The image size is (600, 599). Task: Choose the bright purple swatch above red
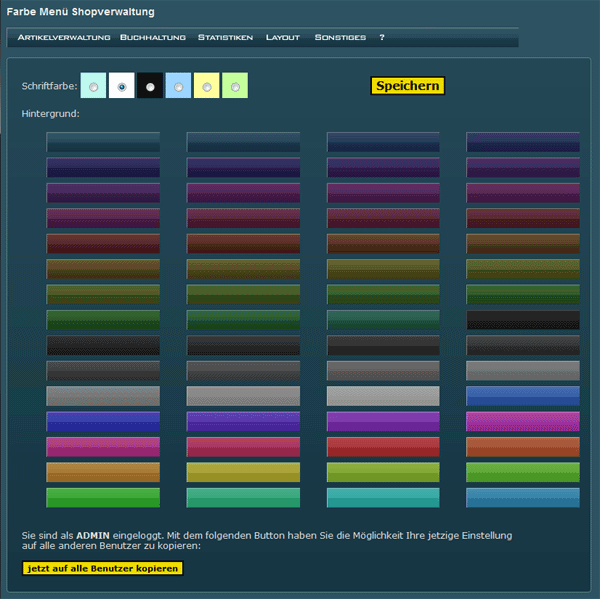pos(383,421)
